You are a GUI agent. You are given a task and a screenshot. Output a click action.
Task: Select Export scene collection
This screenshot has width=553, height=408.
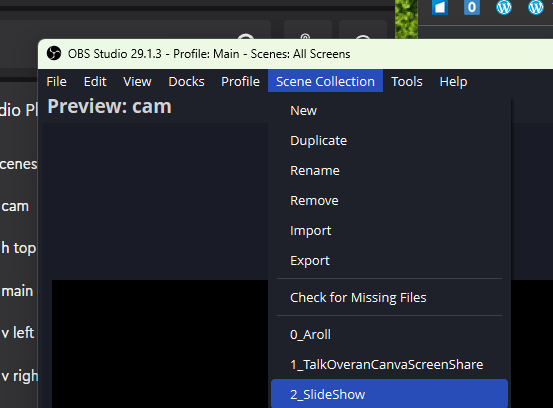389,261
